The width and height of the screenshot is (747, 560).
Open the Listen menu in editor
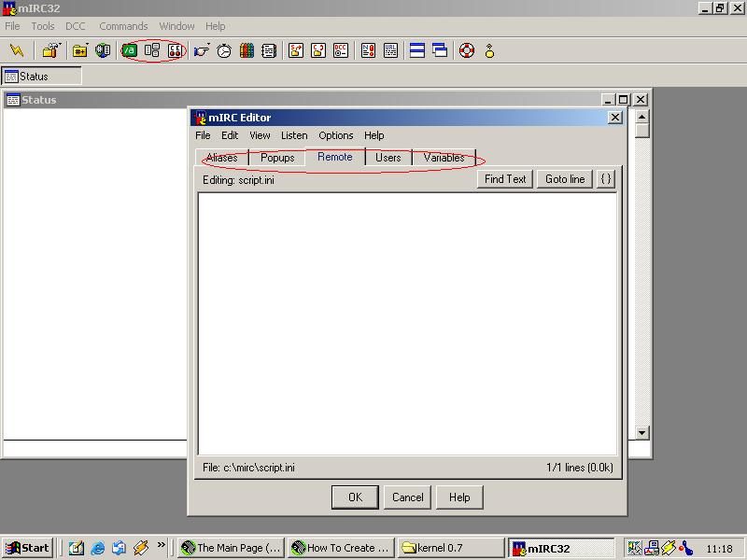pos(294,135)
